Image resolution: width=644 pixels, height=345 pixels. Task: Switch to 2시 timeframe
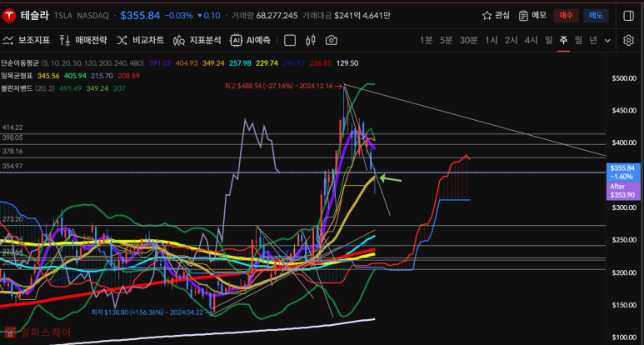[512, 40]
